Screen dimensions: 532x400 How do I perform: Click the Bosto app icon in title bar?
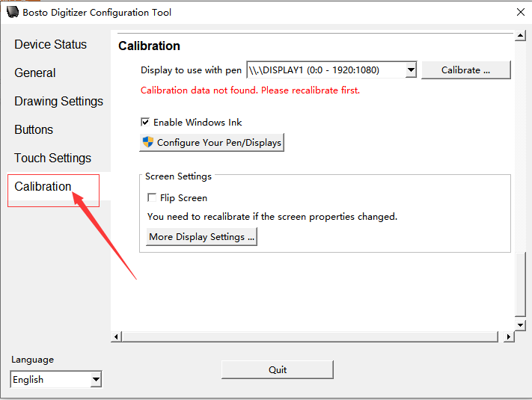(13, 12)
